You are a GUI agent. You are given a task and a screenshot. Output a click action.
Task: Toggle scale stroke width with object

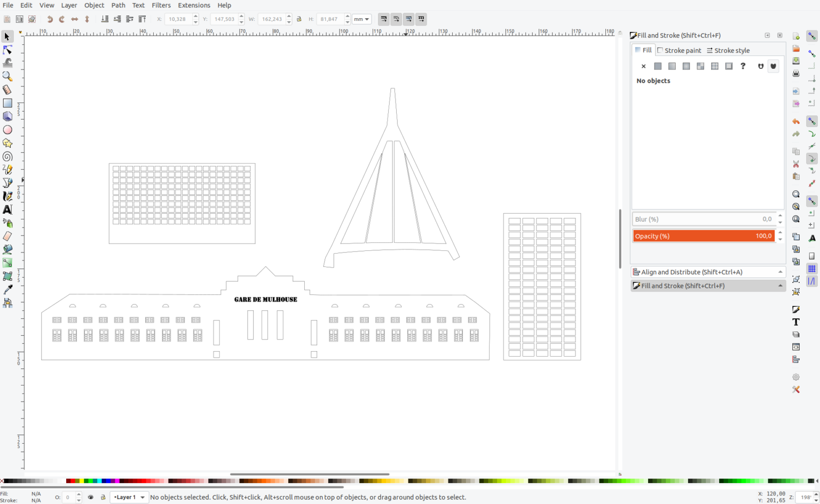[384, 19]
